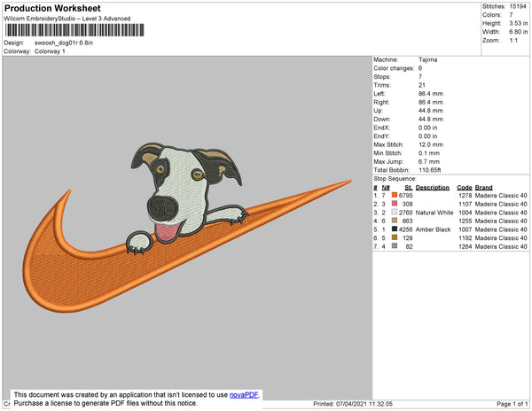The width and height of the screenshot is (532, 411).
Task: Click the Trims value 21
Action: pyautogui.click(x=422, y=85)
